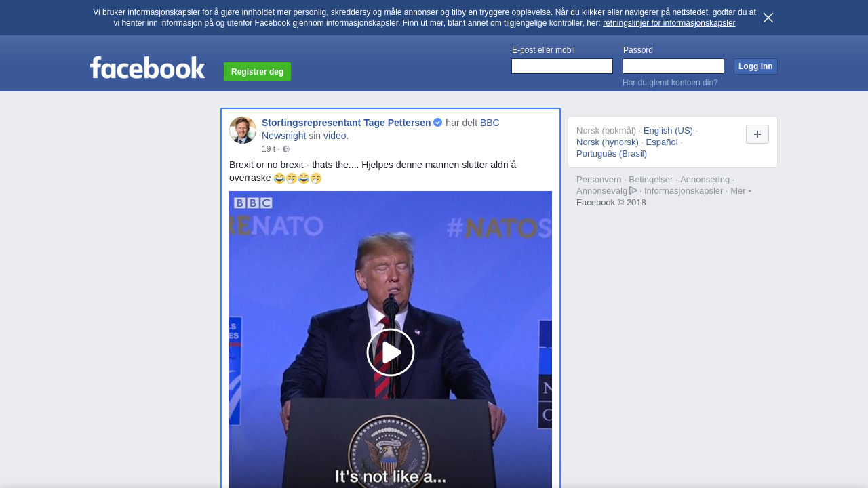Viewport: 868px width, 488px height.
Task: Click the 'Norsk (bokmål)' current language text
Action: [x=606, y=131]
